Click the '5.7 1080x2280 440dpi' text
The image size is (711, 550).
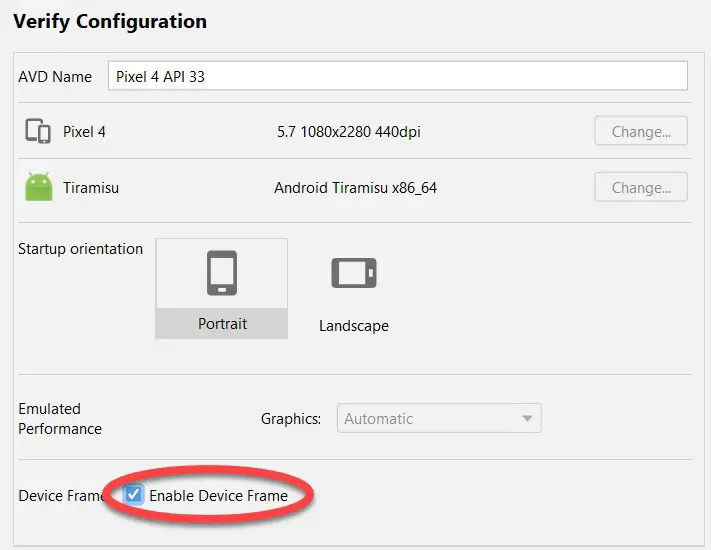coord(349,132)
